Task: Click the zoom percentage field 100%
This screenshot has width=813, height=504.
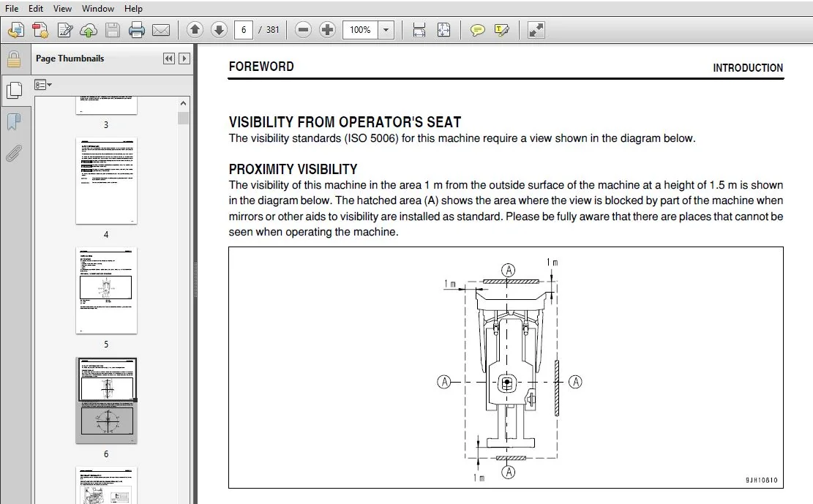Action: (x=360, y=29)
